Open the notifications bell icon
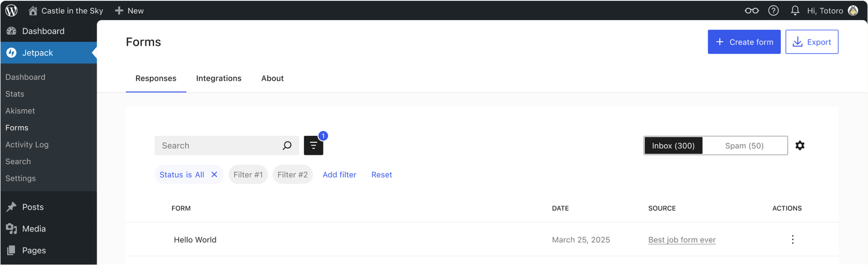Image resolution: width=868 pixels, height=265 pixels. 795,10
